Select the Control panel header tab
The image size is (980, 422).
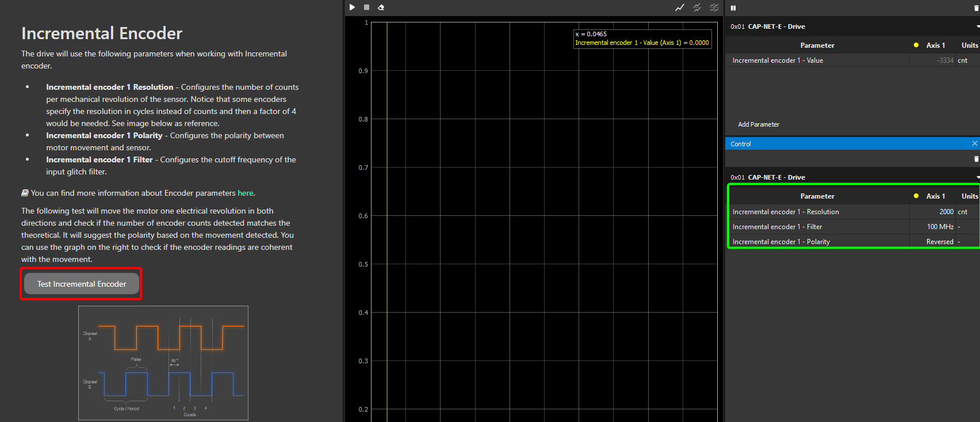741,144
